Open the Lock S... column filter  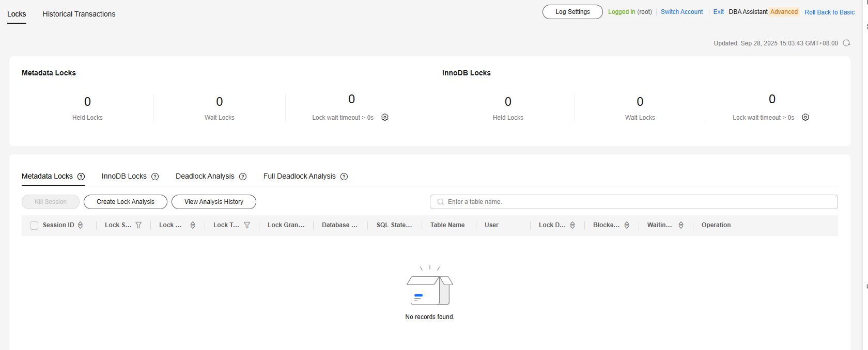click(x=138, y=225)
